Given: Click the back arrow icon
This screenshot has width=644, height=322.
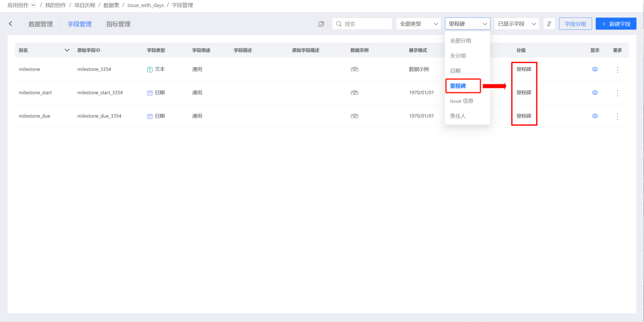Looking at the screenshot, I should [11, 24].
